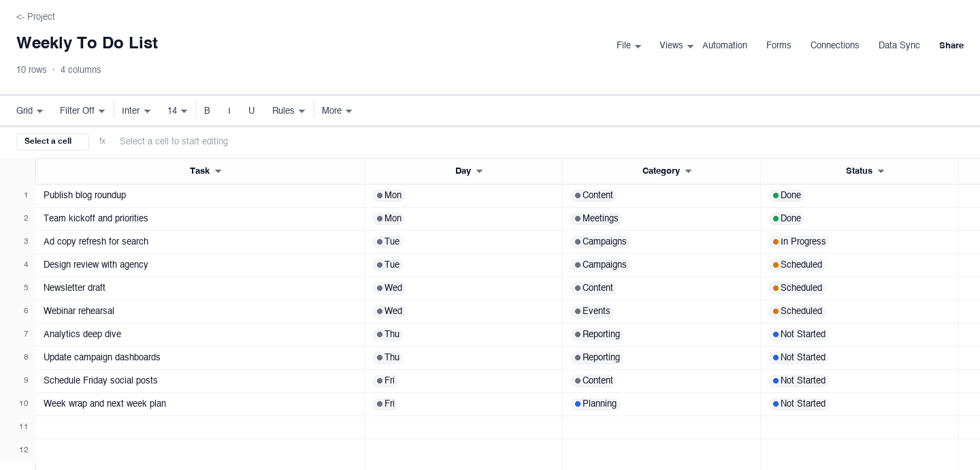Viewport: 980px width, 470px height.
Task: Click Campaigns tag in Design review row
Action: (x=601, y=265)
